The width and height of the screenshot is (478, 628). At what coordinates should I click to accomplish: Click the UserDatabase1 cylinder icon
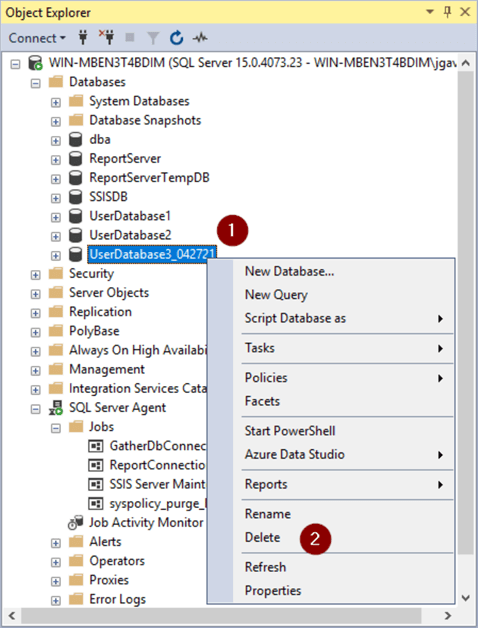[x=75, y=216]
